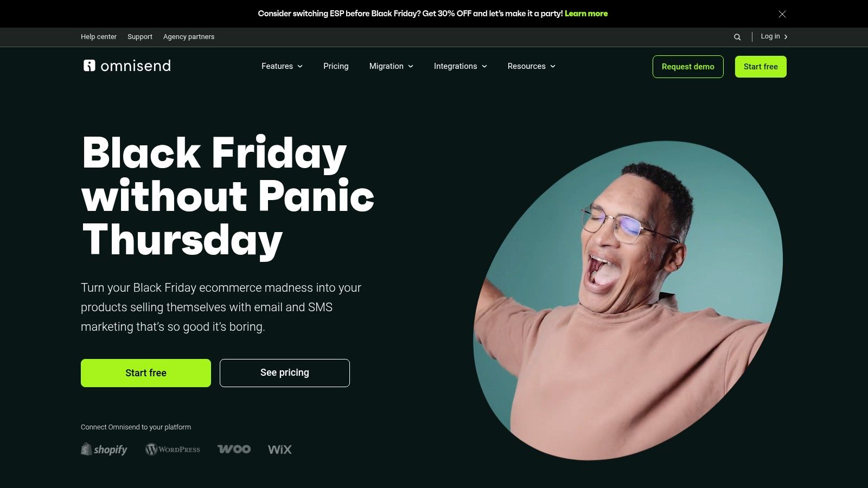
Task: Click the arrow beside Log in
Action: [x=786, y=37]
